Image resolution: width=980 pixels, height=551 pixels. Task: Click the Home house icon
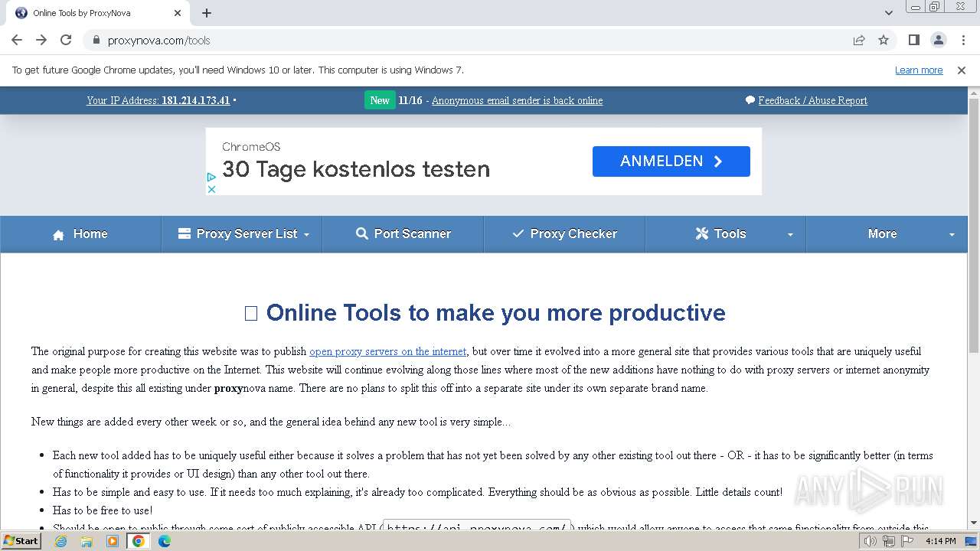pyautogui.click(x=58, y=235)
